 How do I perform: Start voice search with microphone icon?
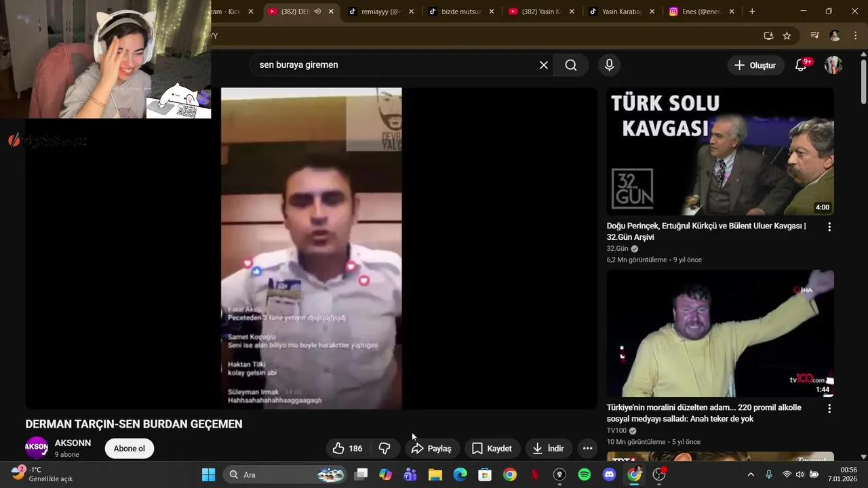tap(609, 65)
